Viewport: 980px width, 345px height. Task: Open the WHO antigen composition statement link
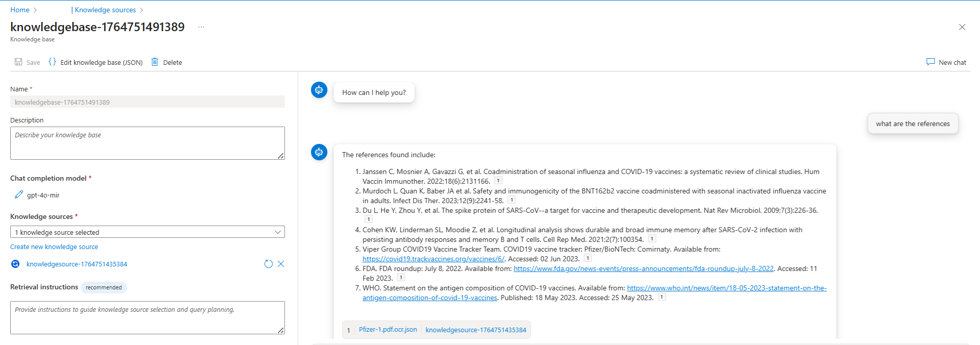[727, 288]
